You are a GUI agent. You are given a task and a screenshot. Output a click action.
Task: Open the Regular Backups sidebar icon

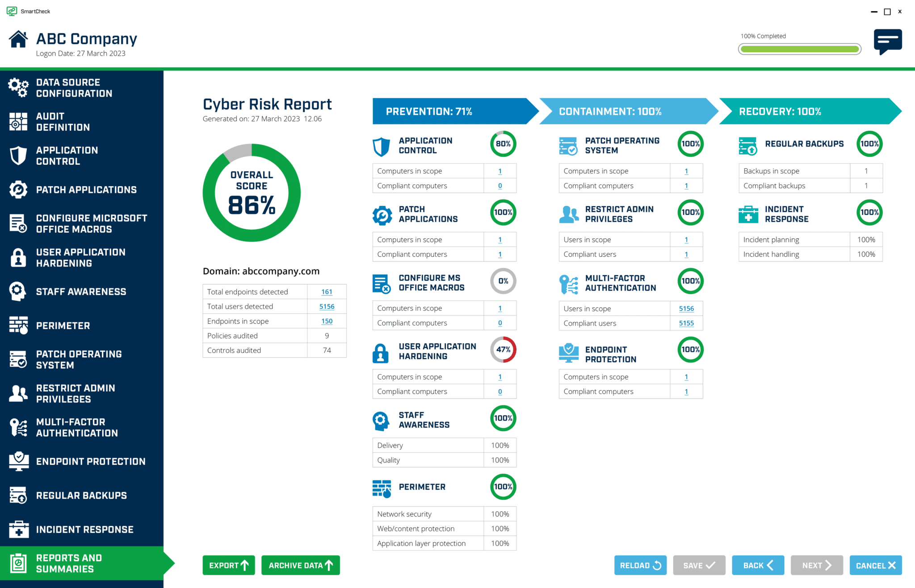coord(18,495)
